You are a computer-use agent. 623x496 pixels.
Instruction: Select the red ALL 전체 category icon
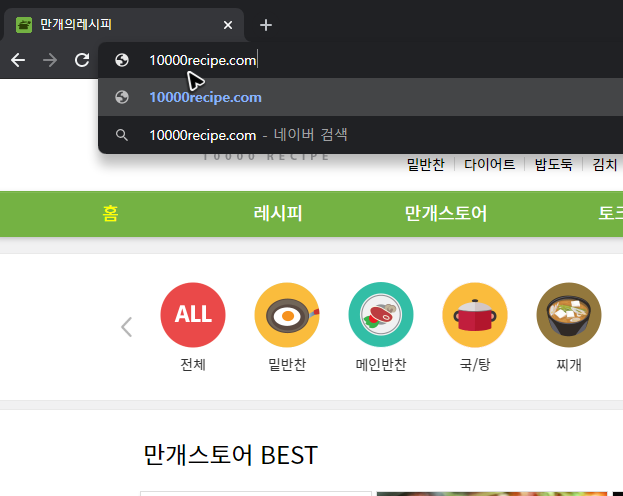pos(193,315)
